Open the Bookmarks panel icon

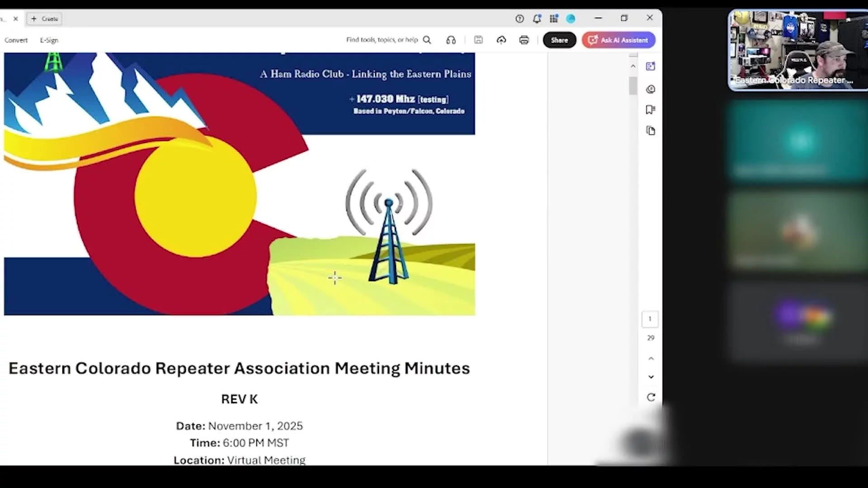point(651,110)
